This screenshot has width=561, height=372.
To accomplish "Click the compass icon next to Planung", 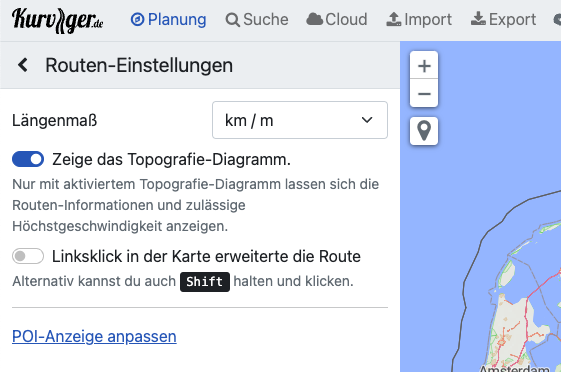I will click(x=137, y=20).
